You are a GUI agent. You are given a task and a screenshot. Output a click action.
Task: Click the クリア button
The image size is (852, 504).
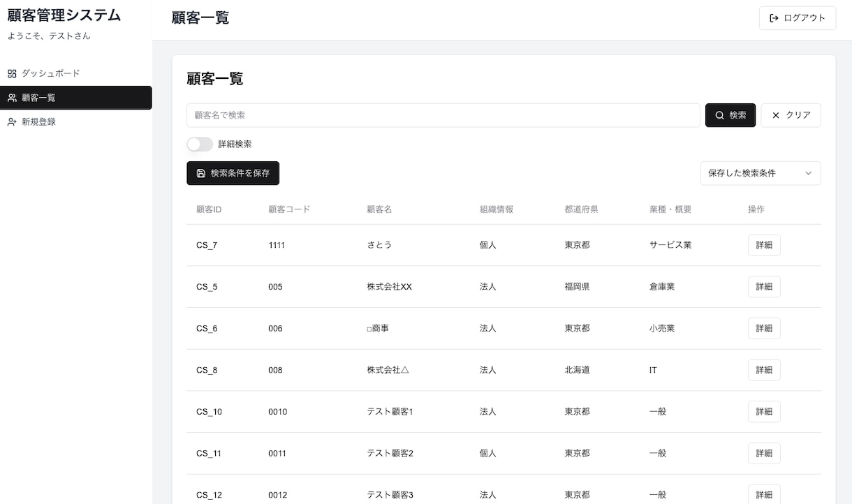[x=791, y=115]
